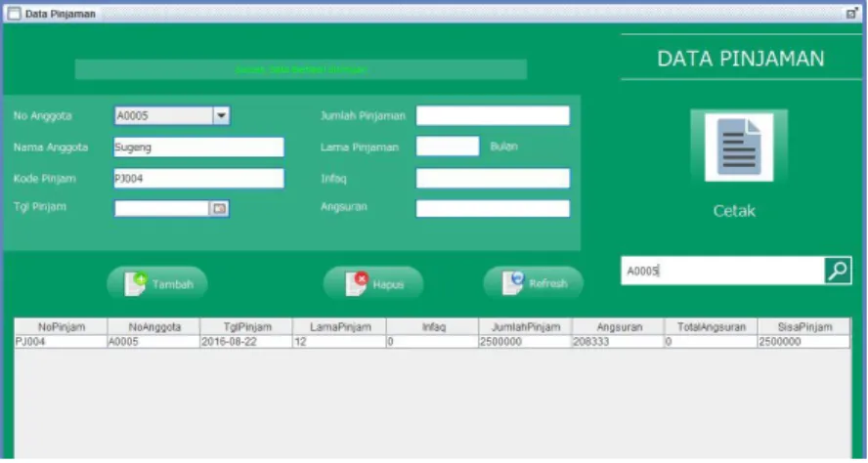Click the Infaq input field

[x=493, y=178]
